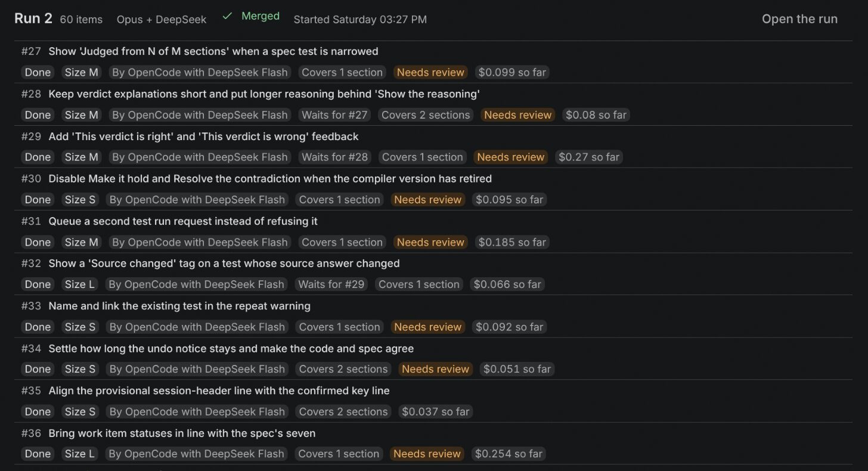Open the run link
The height and width of the screenshot is (471, 868).
799,18
